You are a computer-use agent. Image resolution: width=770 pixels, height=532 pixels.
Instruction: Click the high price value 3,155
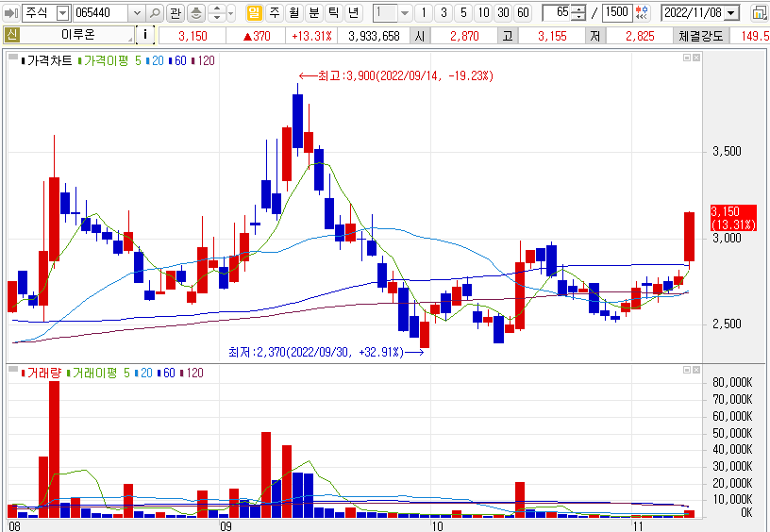(x=552, y=36)
